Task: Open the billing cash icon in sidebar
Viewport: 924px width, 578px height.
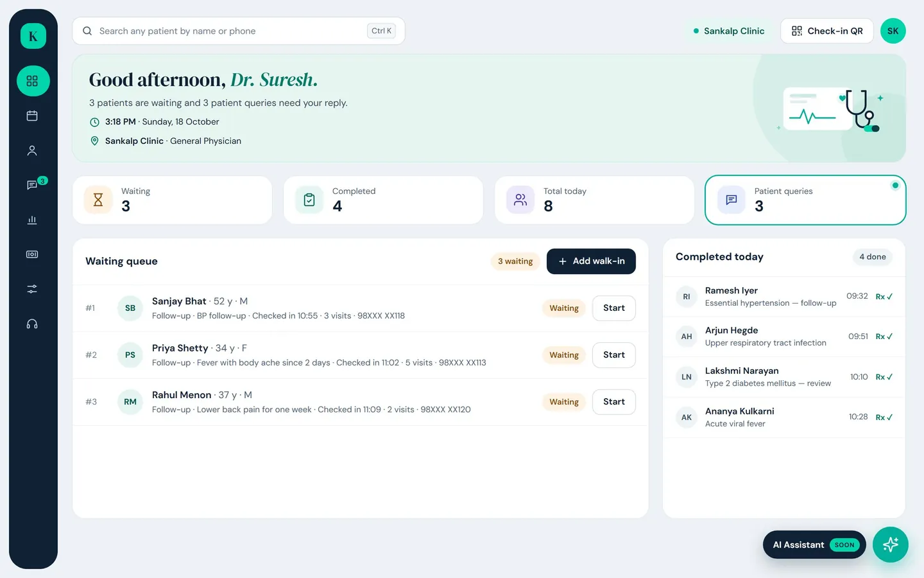Action: (32, 254)
